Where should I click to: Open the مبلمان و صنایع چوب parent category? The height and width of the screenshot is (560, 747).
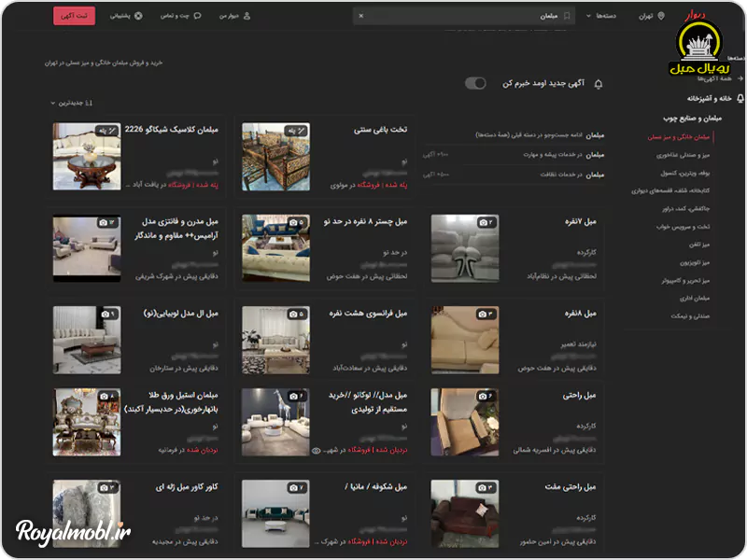[x=692, y=119]
